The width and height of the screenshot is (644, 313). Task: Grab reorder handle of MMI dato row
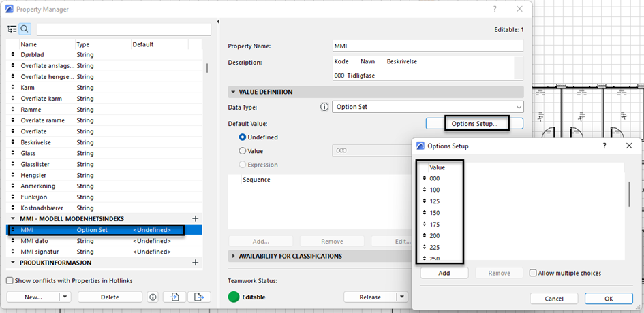coord(12,241)
